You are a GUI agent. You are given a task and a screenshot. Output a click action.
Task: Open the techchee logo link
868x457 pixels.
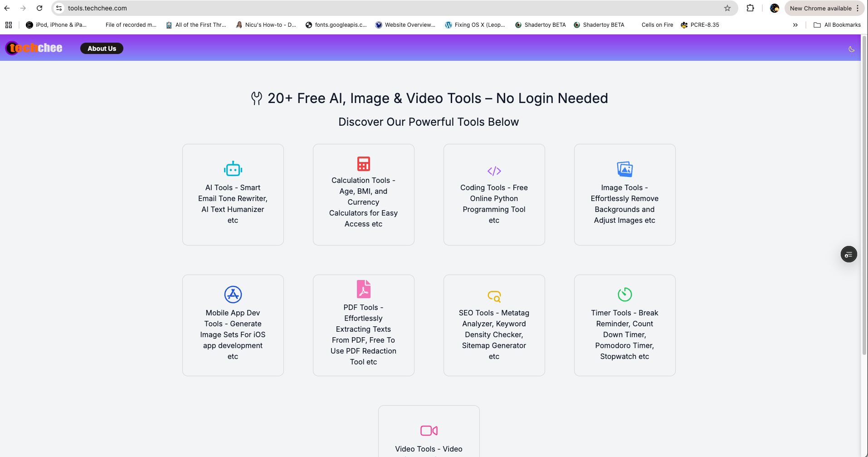click(x=34, y=47)
